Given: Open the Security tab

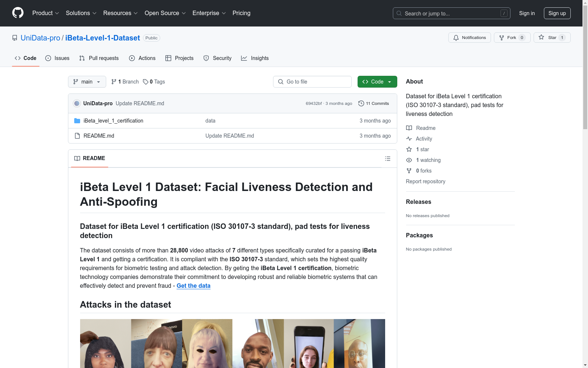Looking at the screenshot, I should coord(218,58).
